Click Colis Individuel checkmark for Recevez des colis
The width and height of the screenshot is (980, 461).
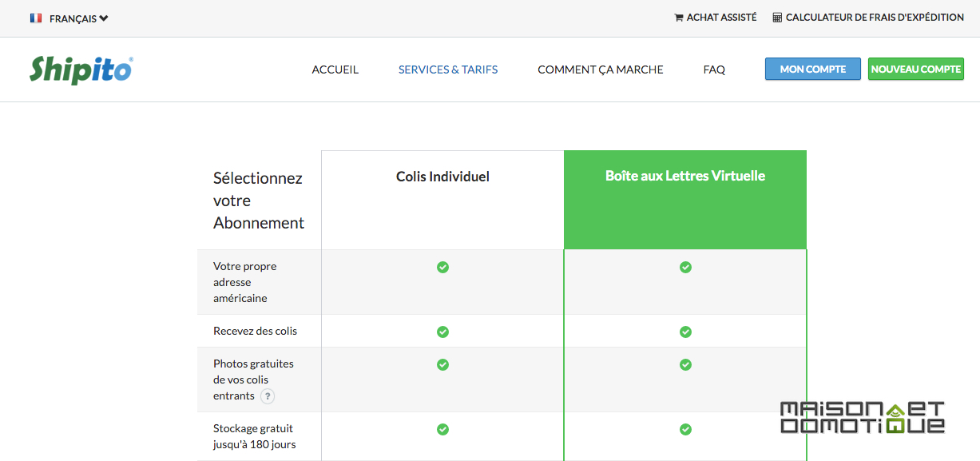coord(442,332)
